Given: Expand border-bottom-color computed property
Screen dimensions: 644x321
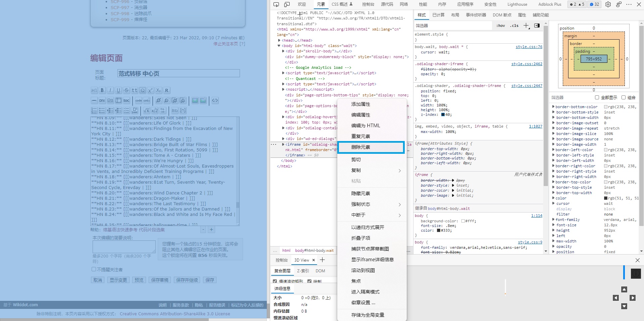Looking at the screenshot, I should click(553, 107).
